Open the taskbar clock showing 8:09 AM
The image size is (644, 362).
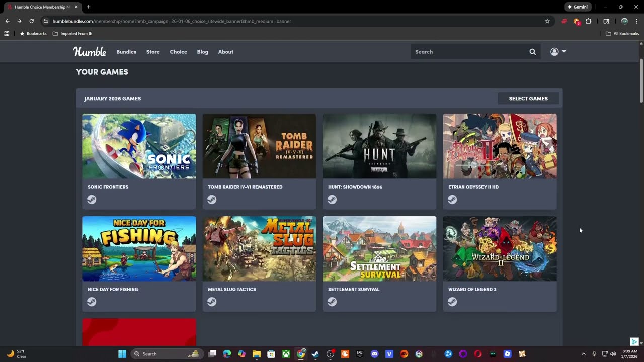pos(629,354)
